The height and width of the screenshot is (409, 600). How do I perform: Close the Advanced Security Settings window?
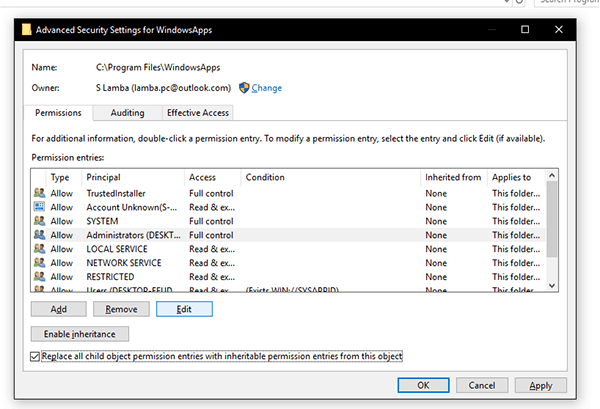point(559,29)
